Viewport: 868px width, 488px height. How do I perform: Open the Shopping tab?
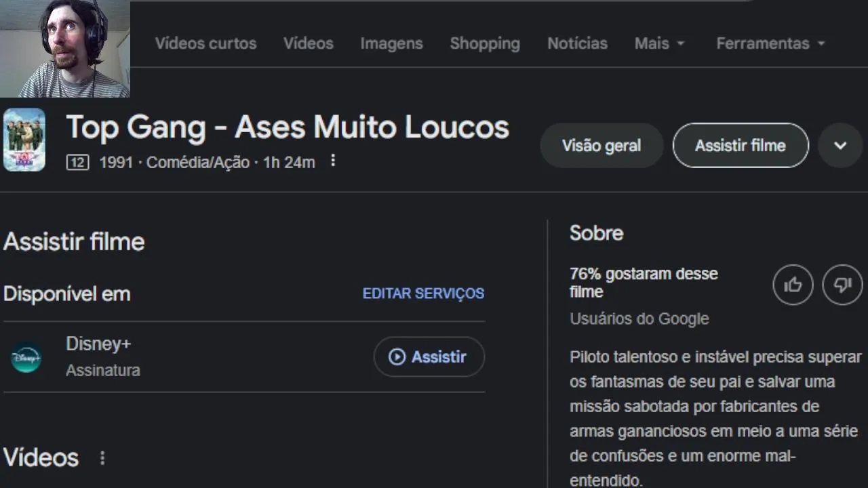click(x=485, y=43)
